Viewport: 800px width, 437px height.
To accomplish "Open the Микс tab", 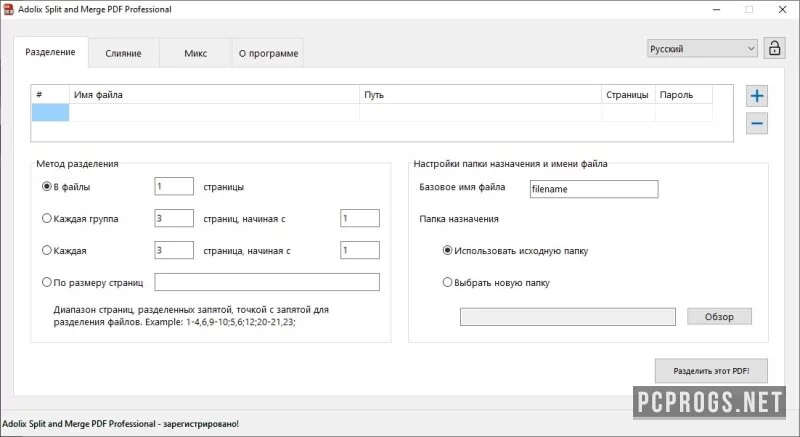I will click(195, 53).
